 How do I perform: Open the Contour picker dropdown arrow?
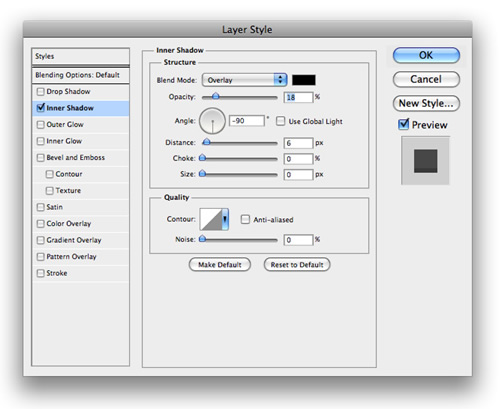click(x=225, y=219)
